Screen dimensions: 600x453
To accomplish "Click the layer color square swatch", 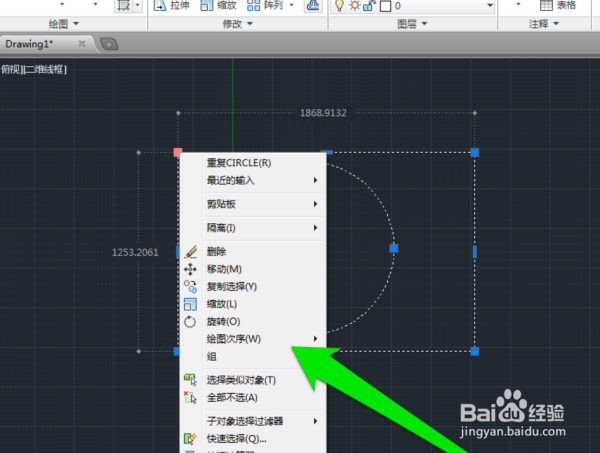I will tap(385, 6).
